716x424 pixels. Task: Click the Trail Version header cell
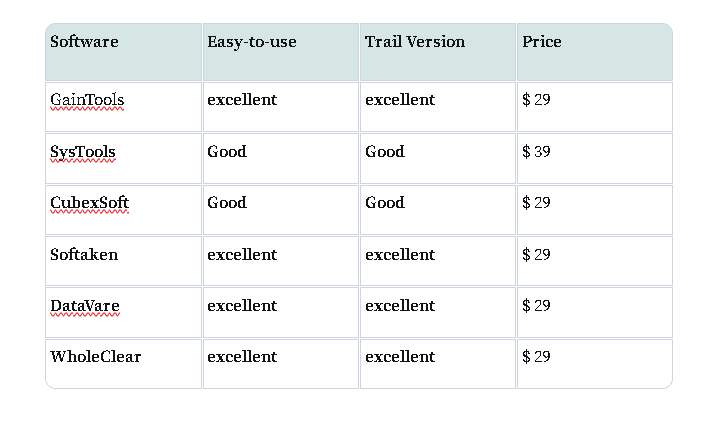coord(438,52)
